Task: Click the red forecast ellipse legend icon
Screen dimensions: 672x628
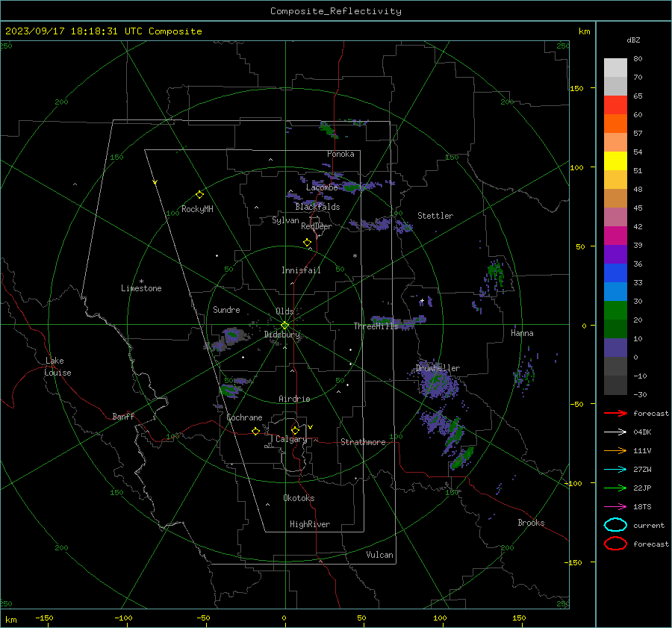Action: tap(615, 544)
